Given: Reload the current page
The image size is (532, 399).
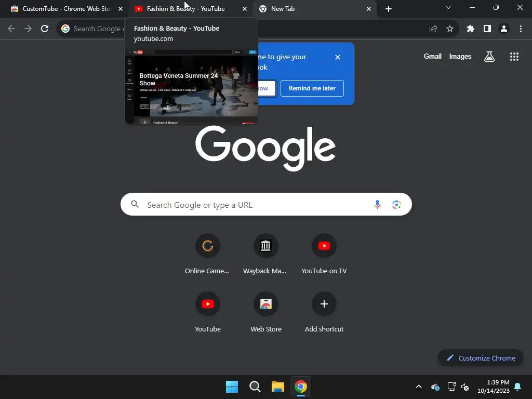Looking at the screenshot, I should [x=45, y=29].
